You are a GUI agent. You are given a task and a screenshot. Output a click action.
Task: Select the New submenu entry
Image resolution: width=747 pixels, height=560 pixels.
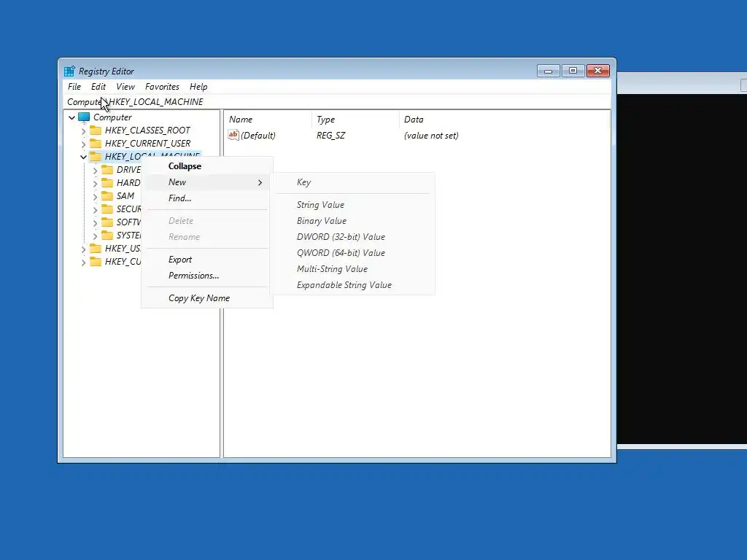(207, 182)
